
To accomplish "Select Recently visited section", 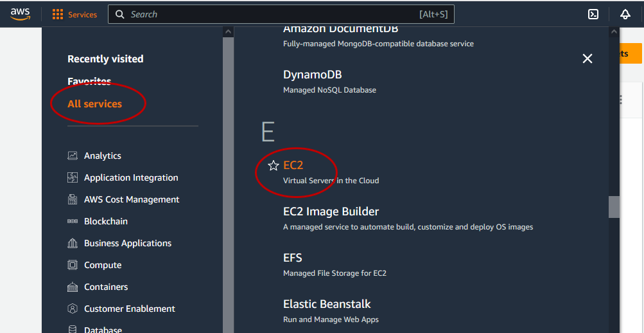I will coord(105,59).
